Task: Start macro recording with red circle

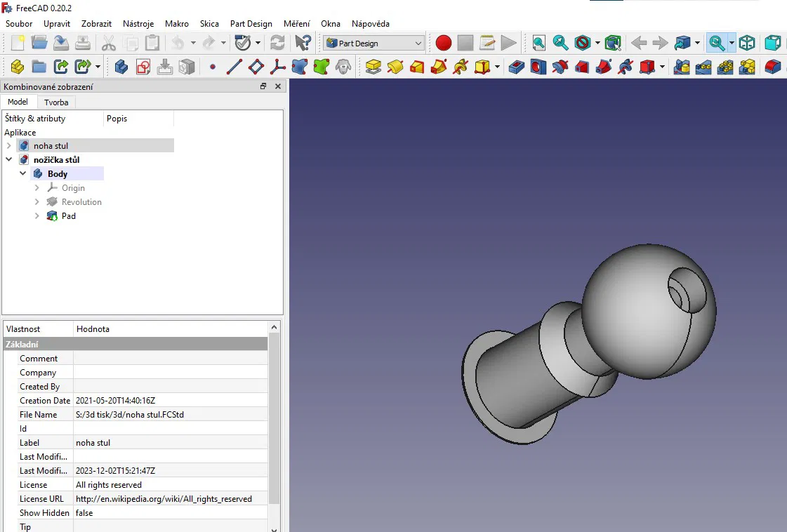Action: [x=443, y=43]
